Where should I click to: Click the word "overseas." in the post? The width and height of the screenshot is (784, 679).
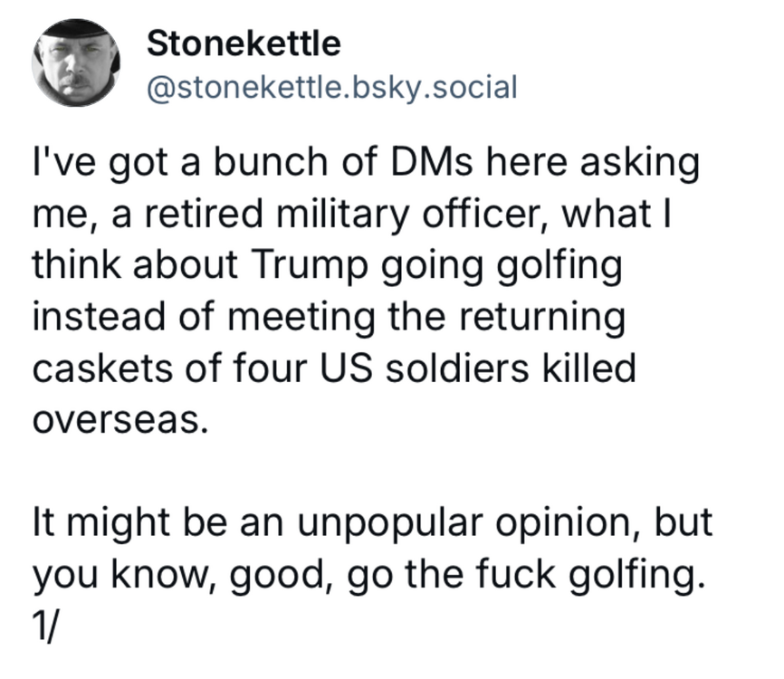[x=116, y=420]
